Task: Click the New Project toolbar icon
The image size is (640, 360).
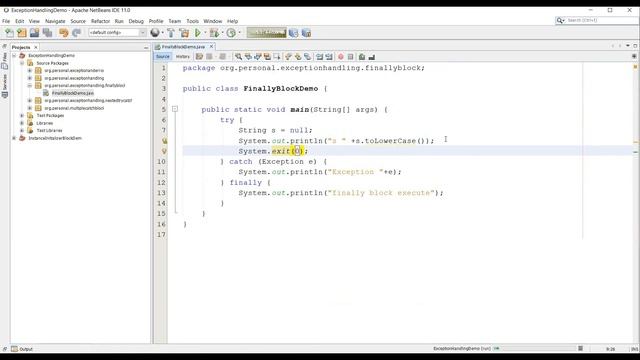Action: pyautogui.click(x=22, y=33)
